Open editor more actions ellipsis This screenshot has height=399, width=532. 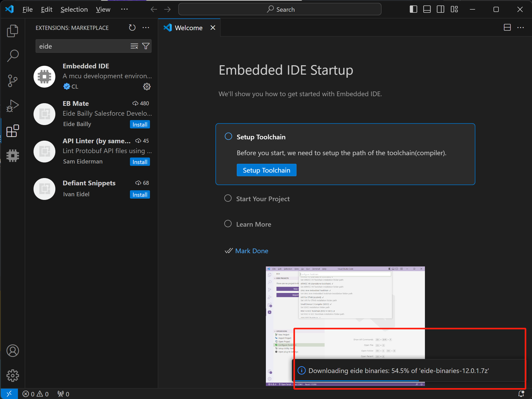[x=521, y=28]
